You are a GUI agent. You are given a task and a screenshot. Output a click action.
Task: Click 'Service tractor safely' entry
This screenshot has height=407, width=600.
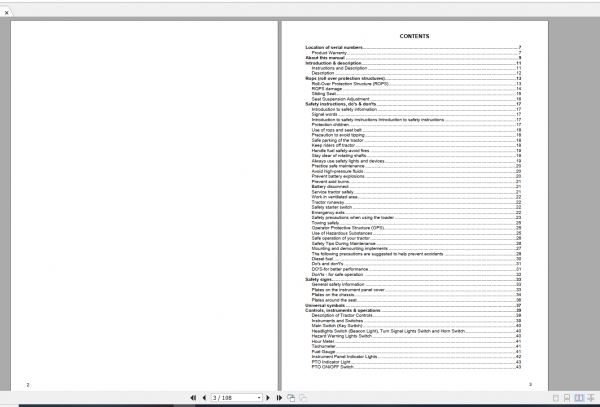pos(333,192)
